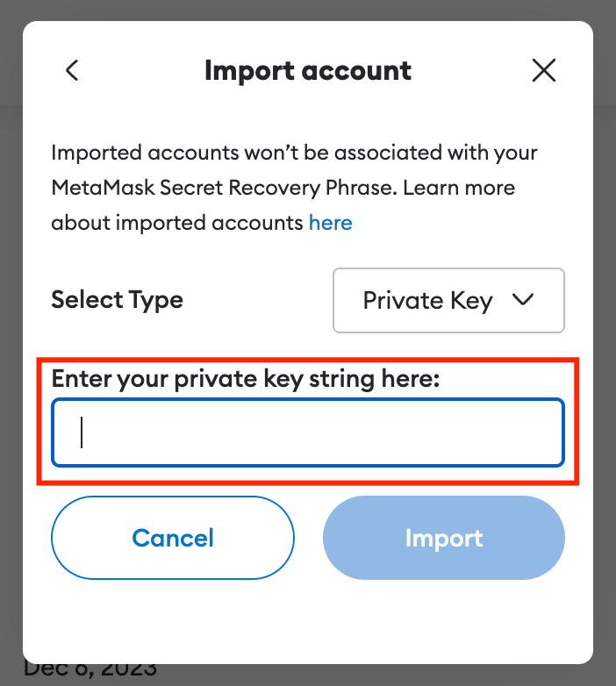Click the chevron arrow beside Private Key

pos(523,300)
